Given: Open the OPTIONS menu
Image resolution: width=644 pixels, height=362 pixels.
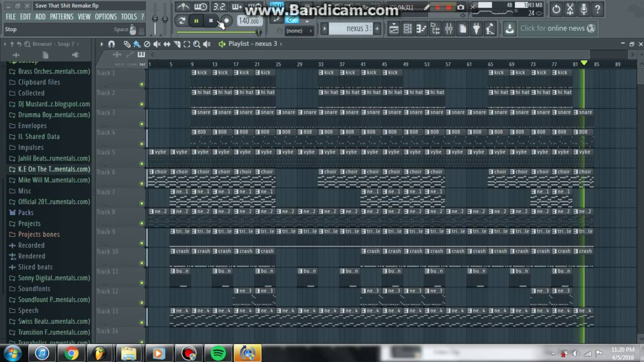Looking at the screenshot, I should pyautogui.click(x=106, y=17).
